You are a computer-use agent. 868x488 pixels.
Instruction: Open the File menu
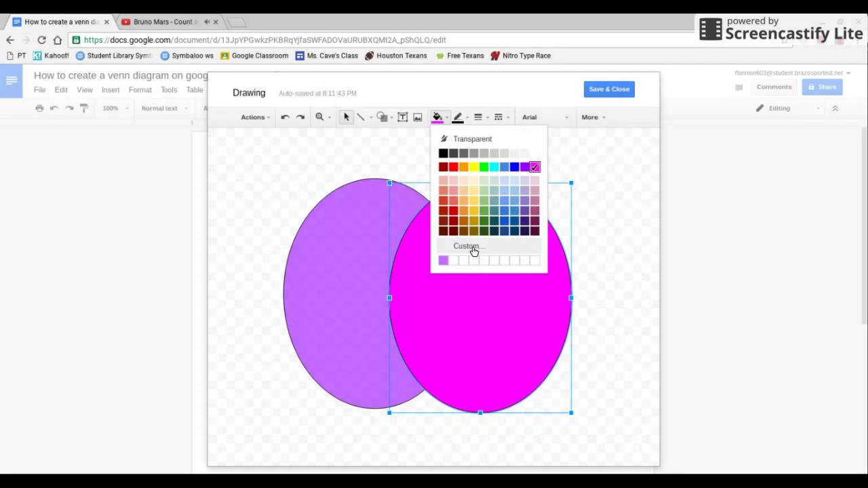click(40, 89)
